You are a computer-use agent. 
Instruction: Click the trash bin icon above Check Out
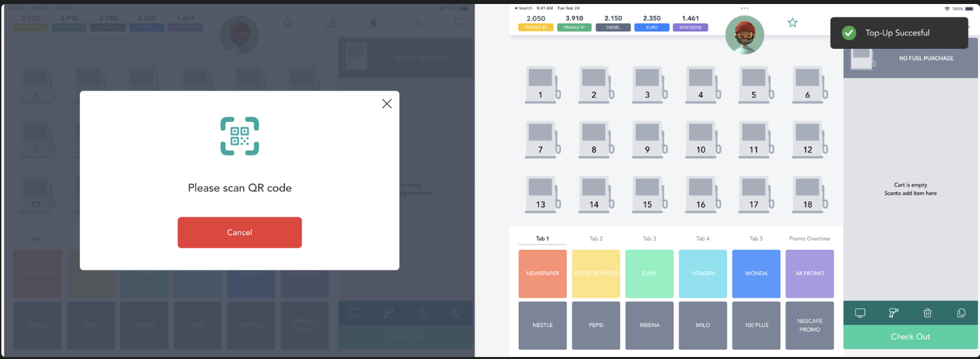click(928, 313)
